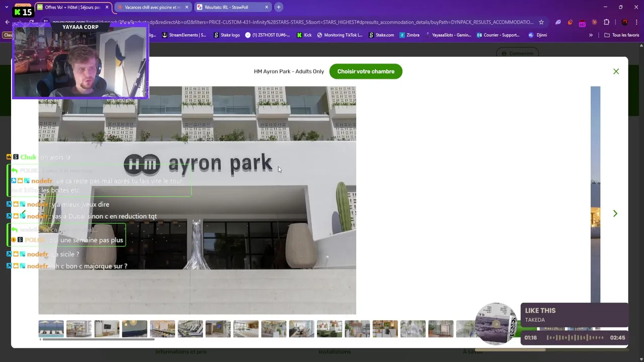This screenshot has height=362, width=644.
Task: Open a new browser tab
Action: [x=278, y=7]
